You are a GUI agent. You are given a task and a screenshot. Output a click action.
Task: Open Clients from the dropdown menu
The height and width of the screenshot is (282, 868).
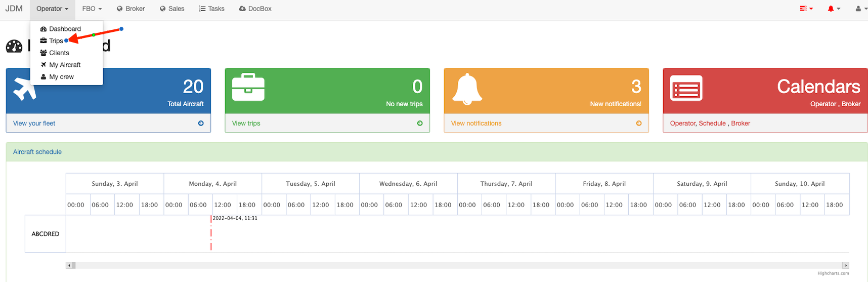(x=59, y=53)
